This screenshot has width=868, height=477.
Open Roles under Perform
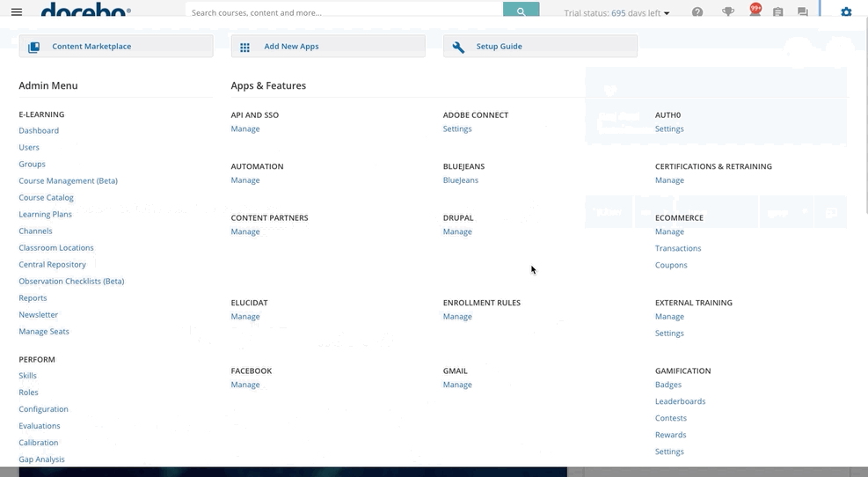(28, 393)
